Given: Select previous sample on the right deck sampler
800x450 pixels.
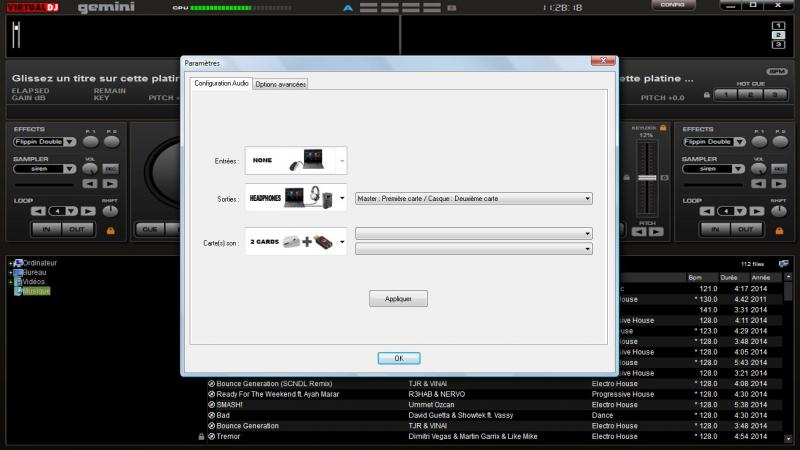Looking at the screenshot, I should coord(759,184).
